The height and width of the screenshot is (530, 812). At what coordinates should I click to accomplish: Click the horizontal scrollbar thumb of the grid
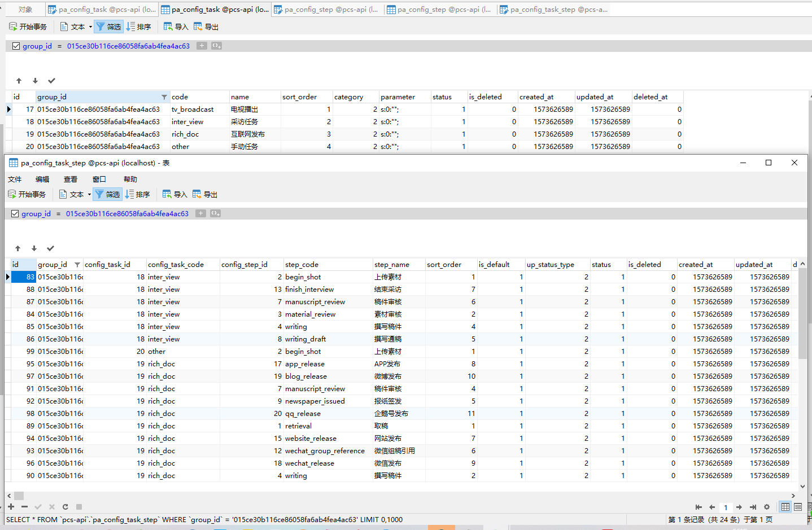pyautogui.click(x=19, y=496)
